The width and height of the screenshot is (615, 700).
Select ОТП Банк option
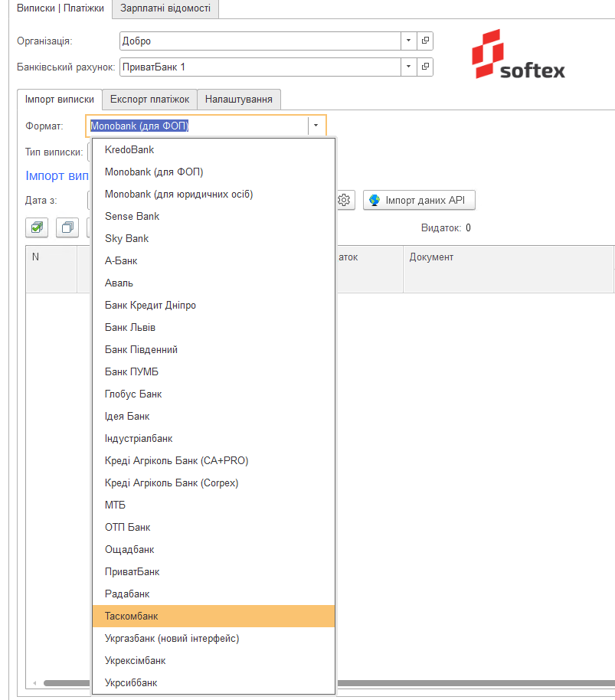(214, 528)
